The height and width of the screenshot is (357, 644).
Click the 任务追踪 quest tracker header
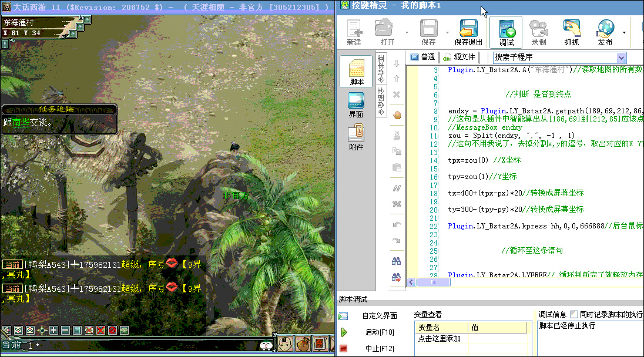click(56, 109)
